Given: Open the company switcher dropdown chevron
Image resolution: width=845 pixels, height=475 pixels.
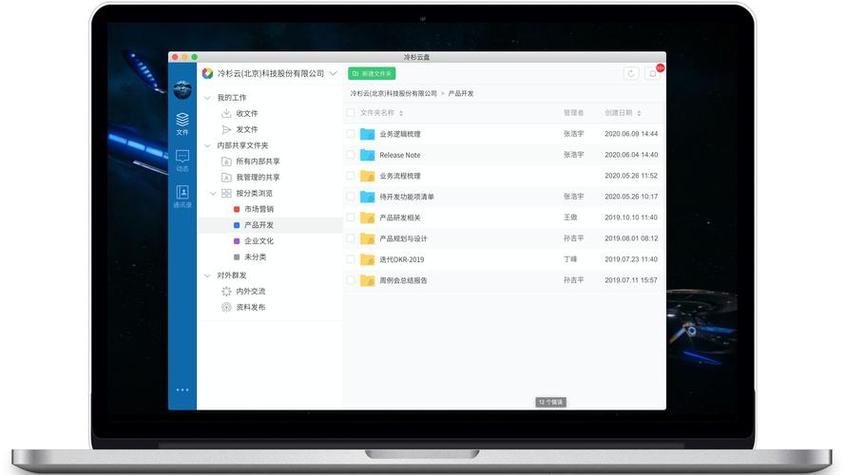Looking at the screenshot, I should [x=333, y=73].
